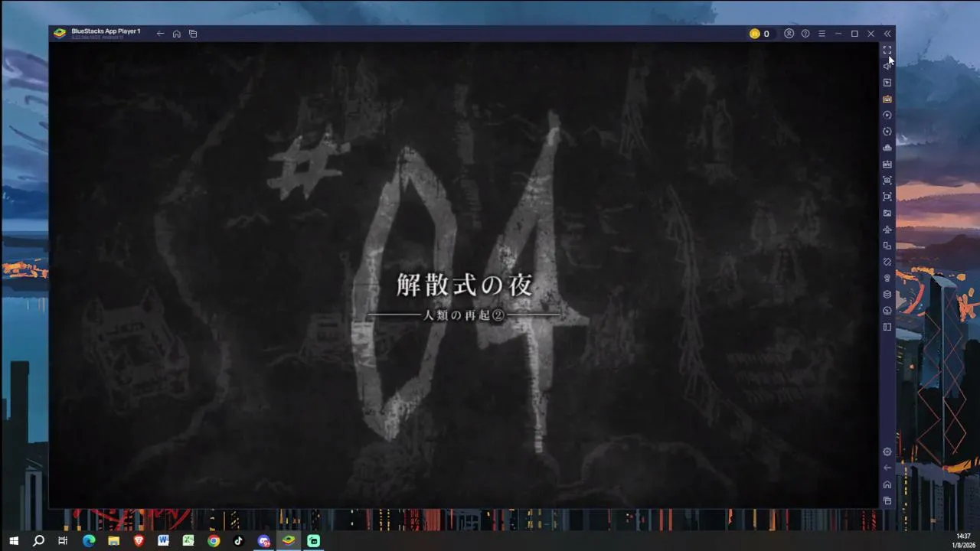
Task: Click the subtitle 人類の再起②
Action: (x=464, y=315)
